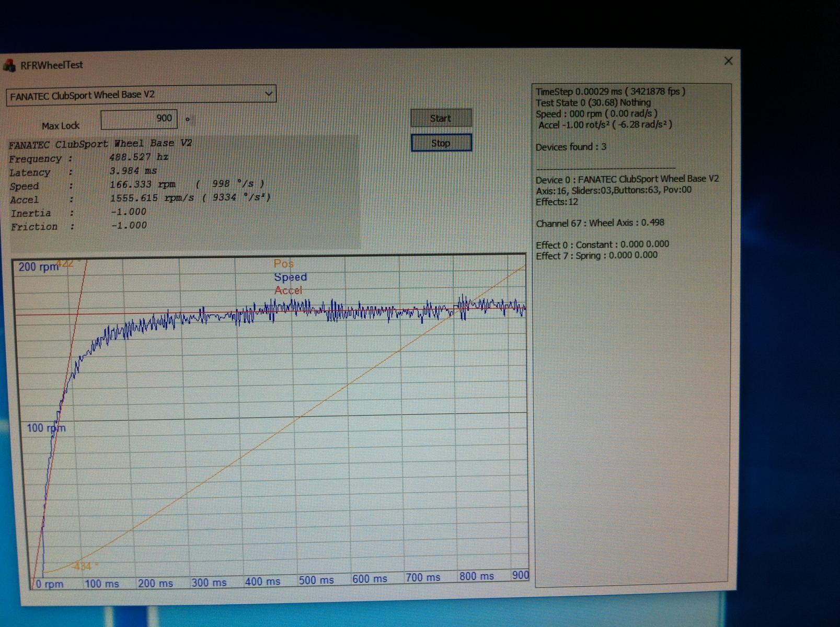Click the 0 rpm origin label
Image resolution: width=840 pixels, height=627 pixels.
pyautogui.click(x=49, y=584)
